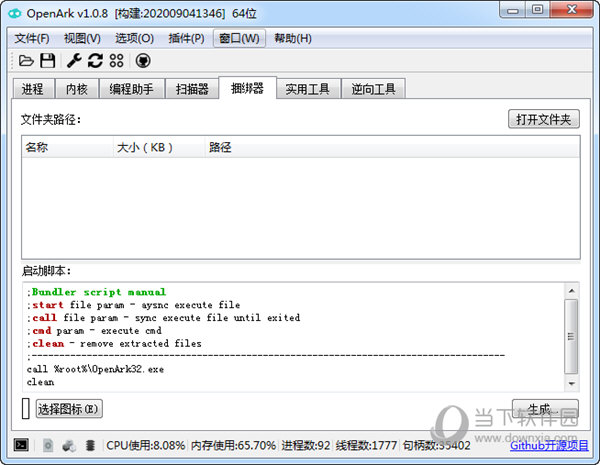Screen dimensions: 600x465
Task: Click the 名称 column header
Action: (68, 147)
